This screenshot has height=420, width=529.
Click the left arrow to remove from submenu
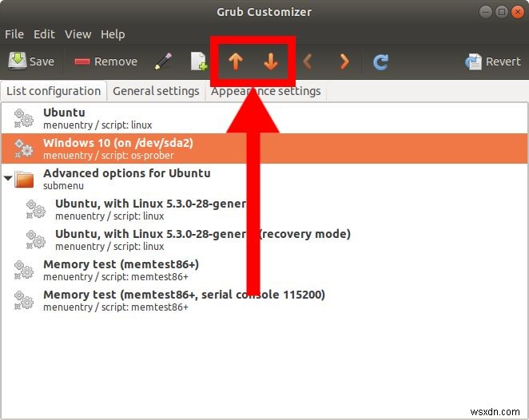point(307,61)
